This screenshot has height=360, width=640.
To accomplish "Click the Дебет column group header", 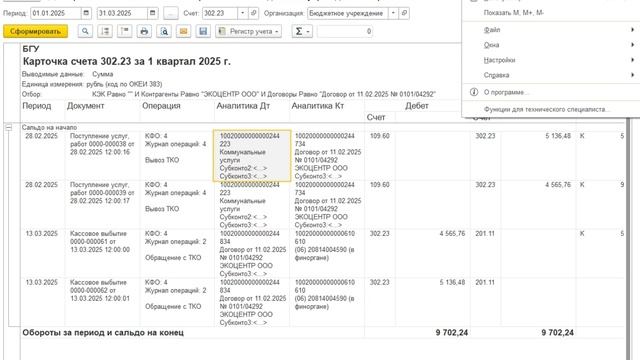I will click(x=416, y=106).
